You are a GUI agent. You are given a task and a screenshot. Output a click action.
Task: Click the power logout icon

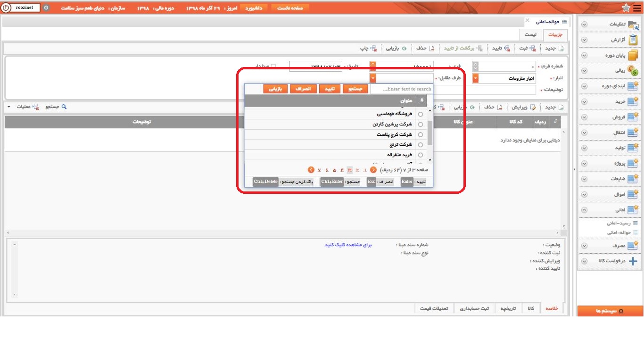tap(5, 8)
